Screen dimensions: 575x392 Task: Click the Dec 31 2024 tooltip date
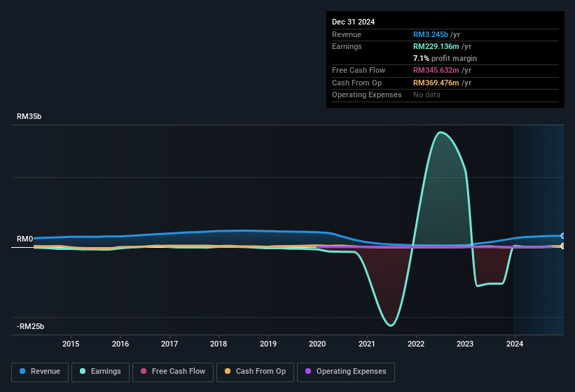[354, 22]
